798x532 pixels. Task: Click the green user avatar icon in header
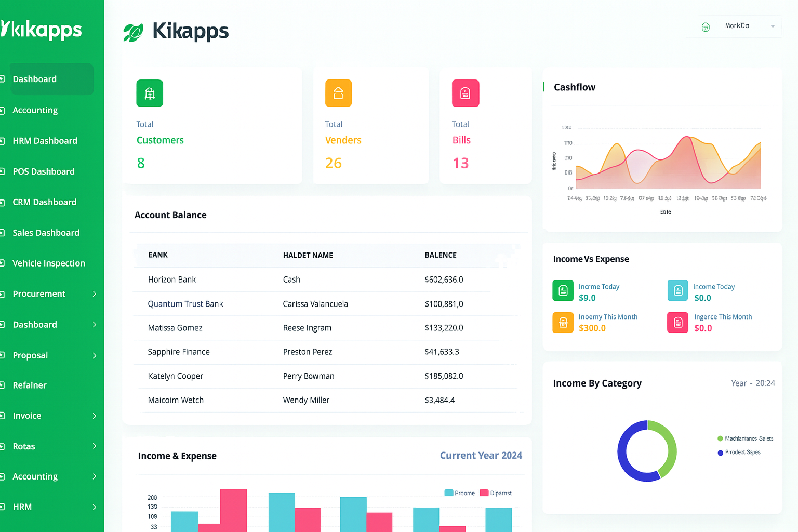click(706, 27)
